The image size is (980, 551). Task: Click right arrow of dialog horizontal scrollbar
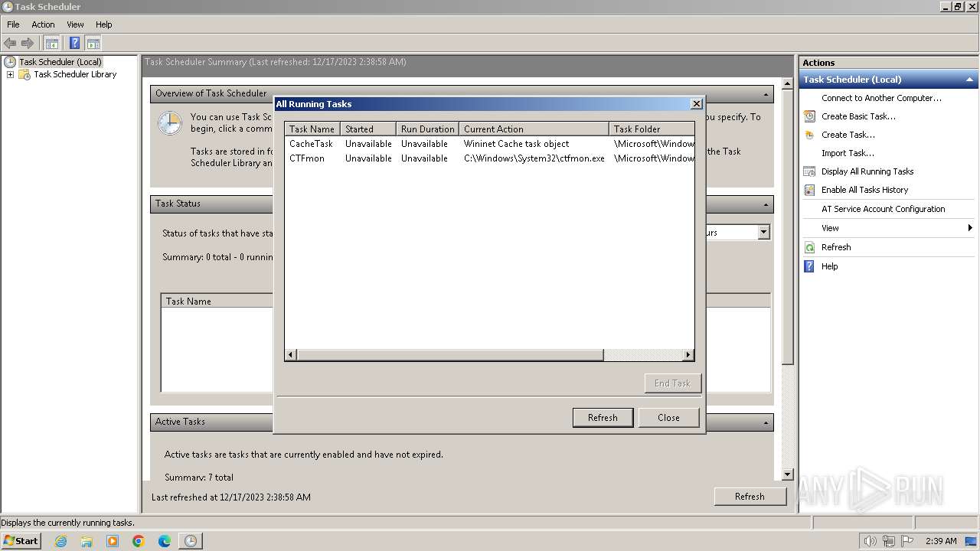pyautogui.click(x=688, y=355)
